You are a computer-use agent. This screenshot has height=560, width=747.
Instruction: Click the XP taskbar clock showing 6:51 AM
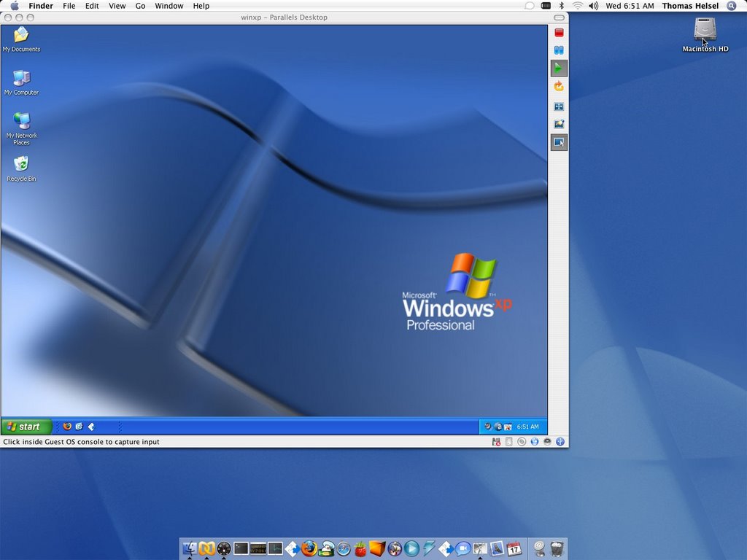click(x=528, y=427)
